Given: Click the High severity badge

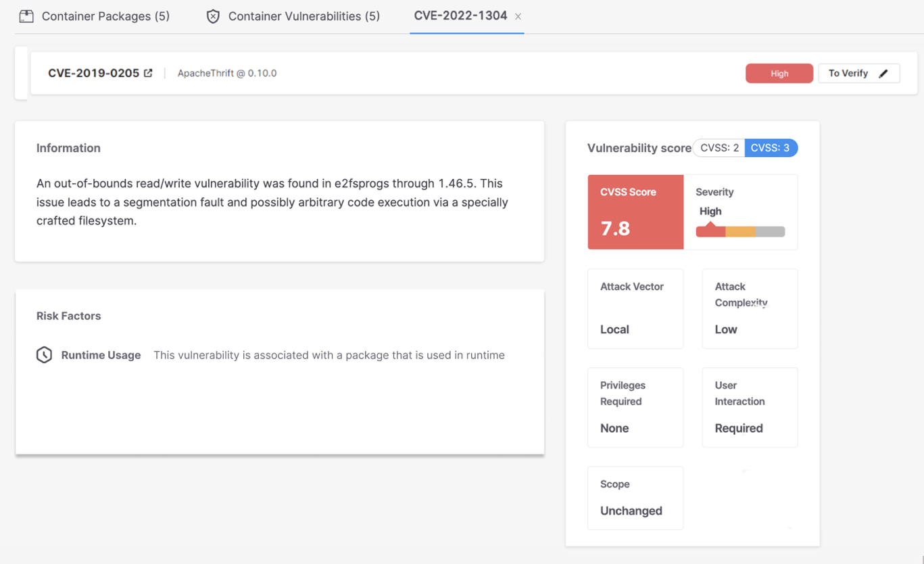Looking at the screenshot, I should click(779, 73).
